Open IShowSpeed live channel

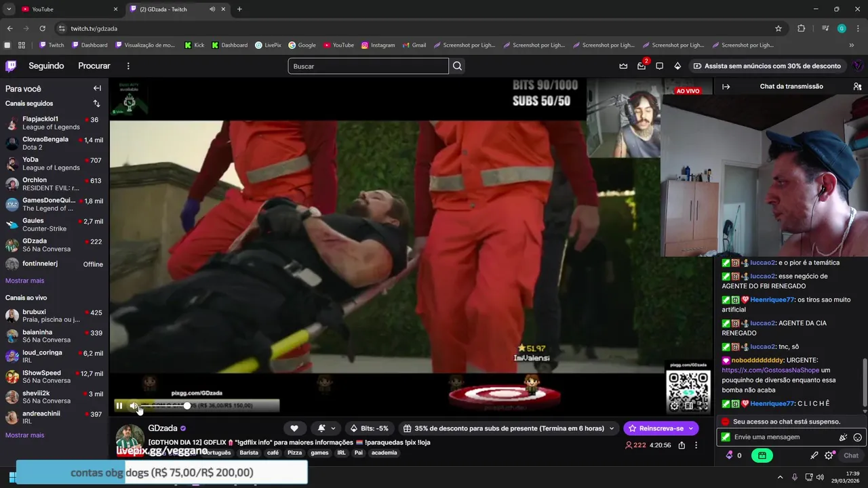[x=54, y=377]
